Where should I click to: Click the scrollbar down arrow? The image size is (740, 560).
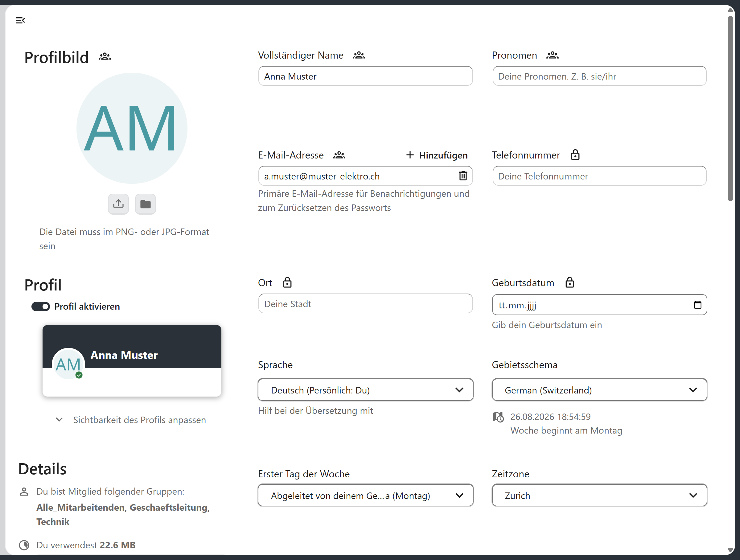click(x=730, y=550)
